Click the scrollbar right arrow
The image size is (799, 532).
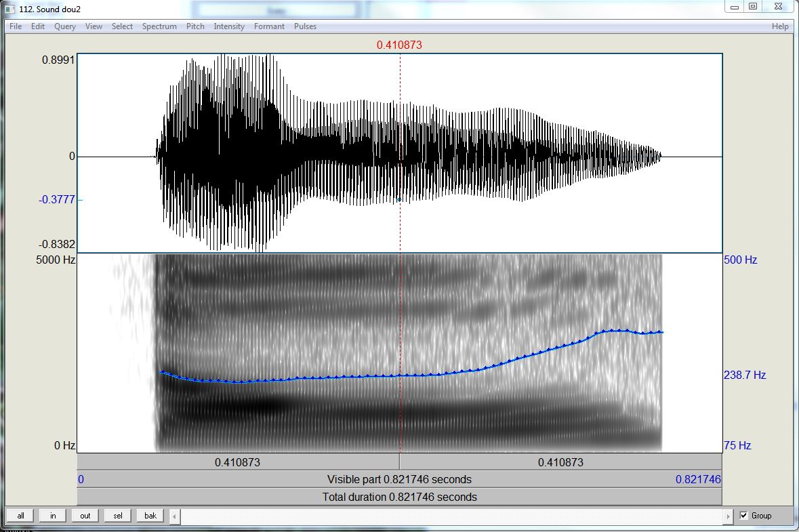coord(728,516)
